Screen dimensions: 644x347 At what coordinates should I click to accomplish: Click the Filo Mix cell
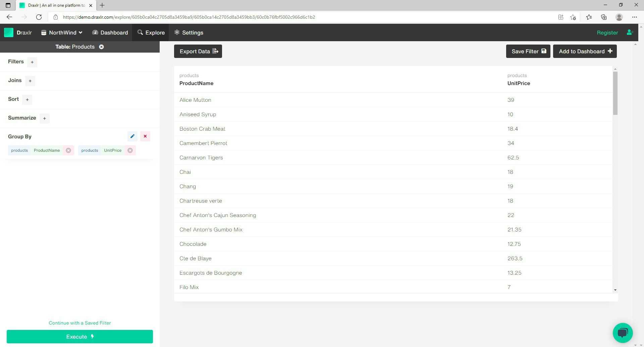(189, 287)
